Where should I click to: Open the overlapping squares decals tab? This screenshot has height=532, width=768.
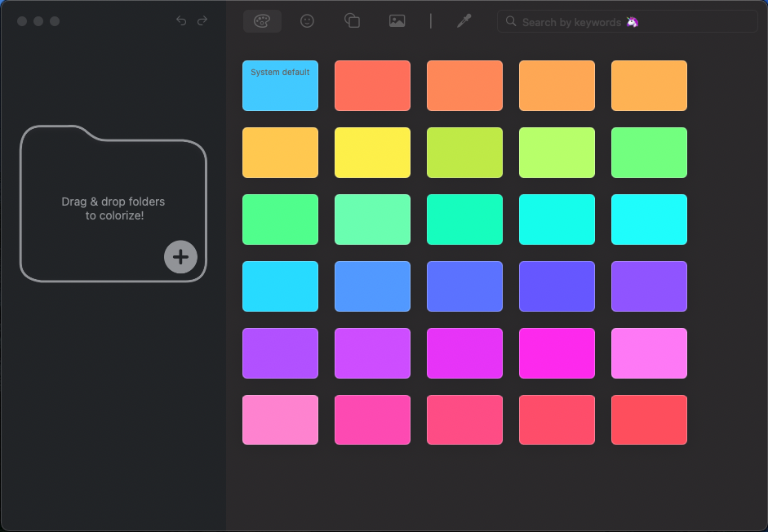352,21
